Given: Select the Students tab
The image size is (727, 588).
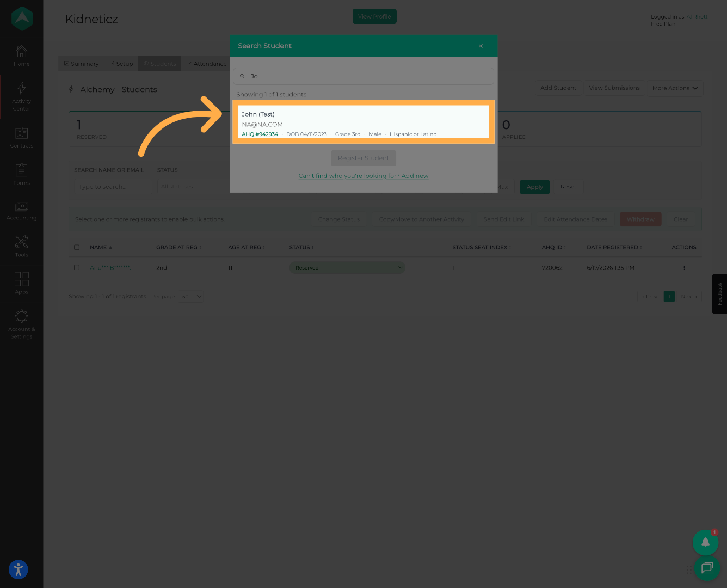Looking at the screenshot, I should pos(160,64).
